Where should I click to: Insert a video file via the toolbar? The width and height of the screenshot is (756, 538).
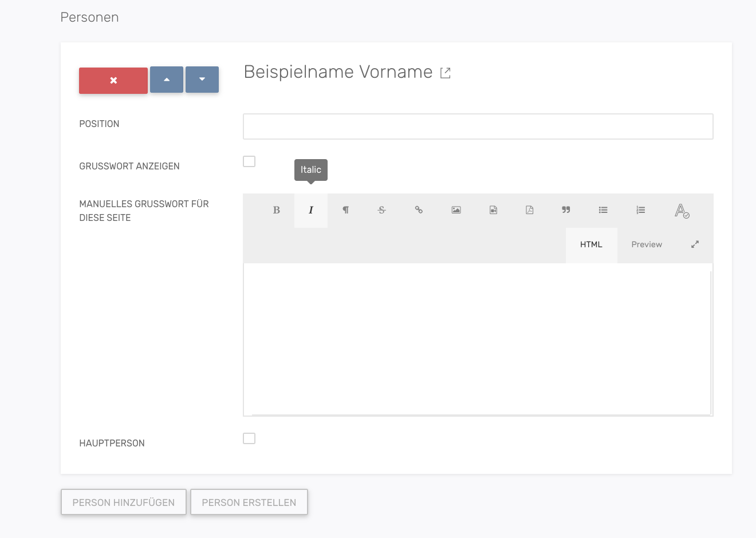[493, 210]
